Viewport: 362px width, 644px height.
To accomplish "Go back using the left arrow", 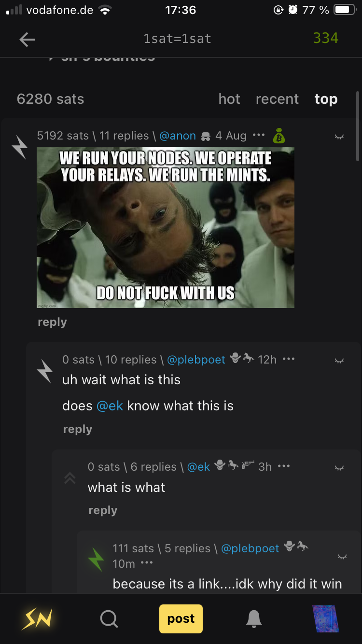I will point(27,40).
